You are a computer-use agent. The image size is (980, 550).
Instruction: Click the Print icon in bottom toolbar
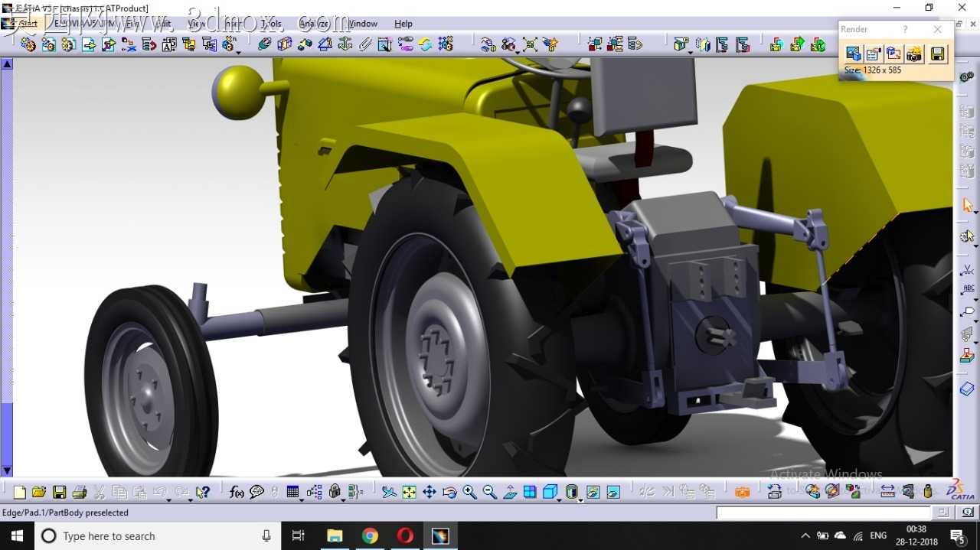(x=79, y=492)
